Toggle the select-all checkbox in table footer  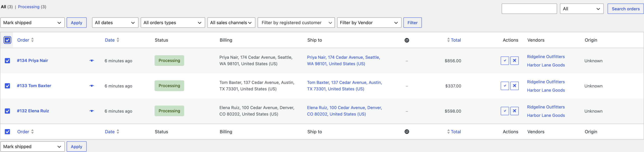pyautogui.click(x=8, y=132)
